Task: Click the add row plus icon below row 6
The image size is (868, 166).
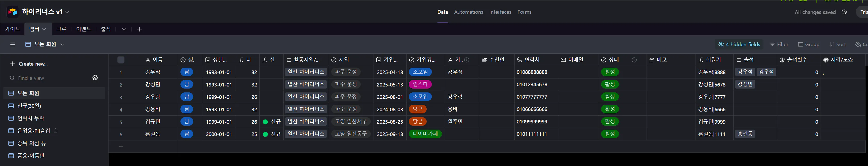Action: click(121, 146)
